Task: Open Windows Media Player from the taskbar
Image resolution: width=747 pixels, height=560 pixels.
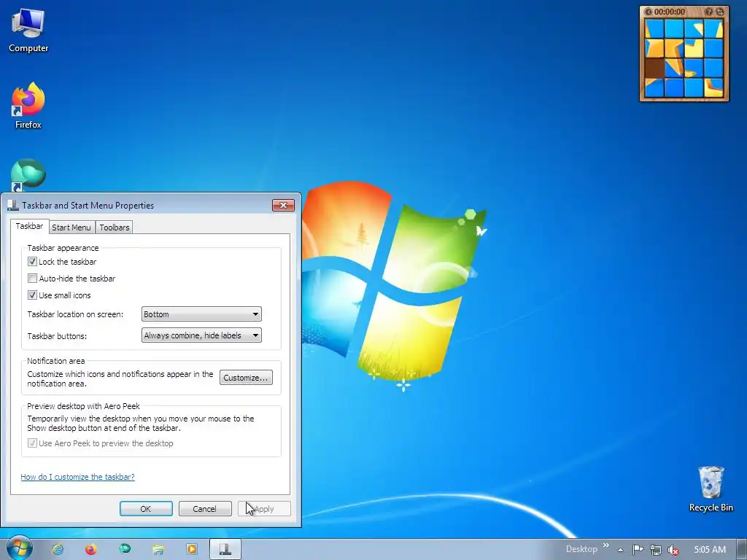Action: pyautogui.click(x=192, y=549)
